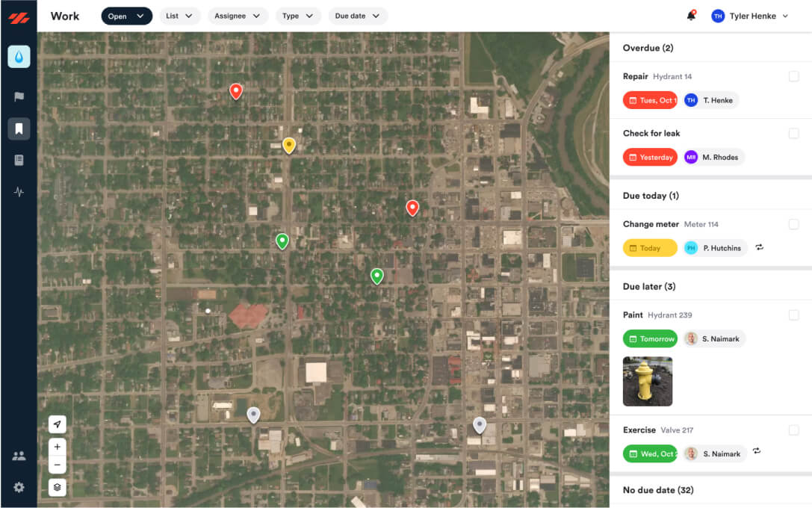
Task: Open the yellow hydrant photo thumbnail
Action: pyautogui.click(x=647, y=382)
